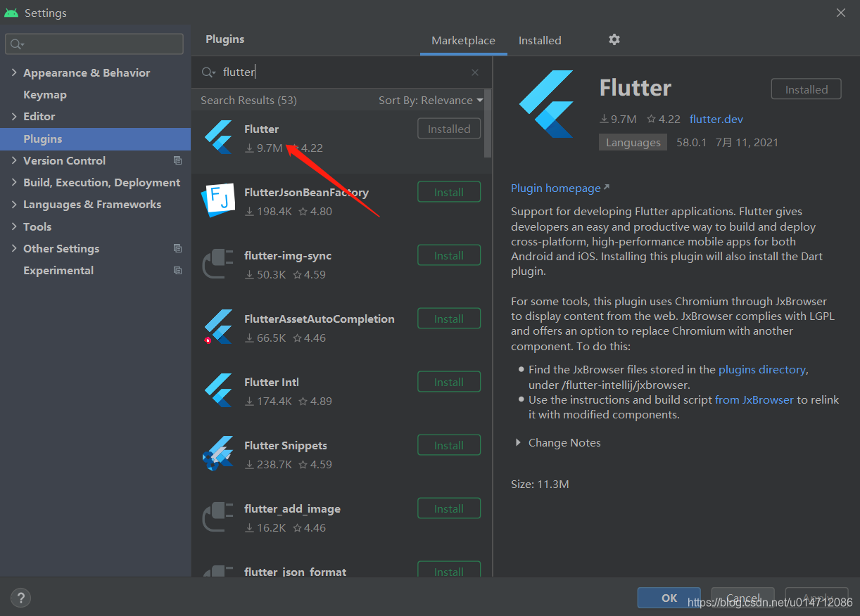The image size is (860, 616).
Task: Open the Plugin homepage link
Action: 560,188
